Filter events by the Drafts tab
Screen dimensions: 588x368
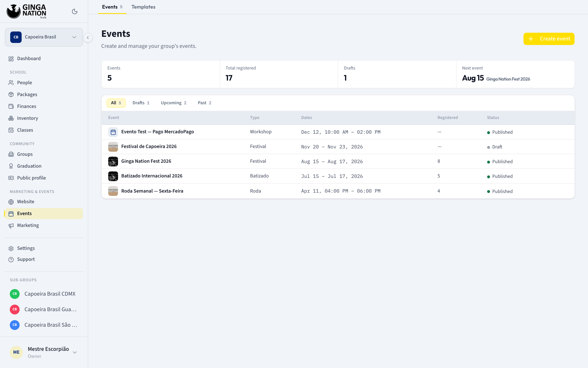pyautogui.click(x=141, y=103)
